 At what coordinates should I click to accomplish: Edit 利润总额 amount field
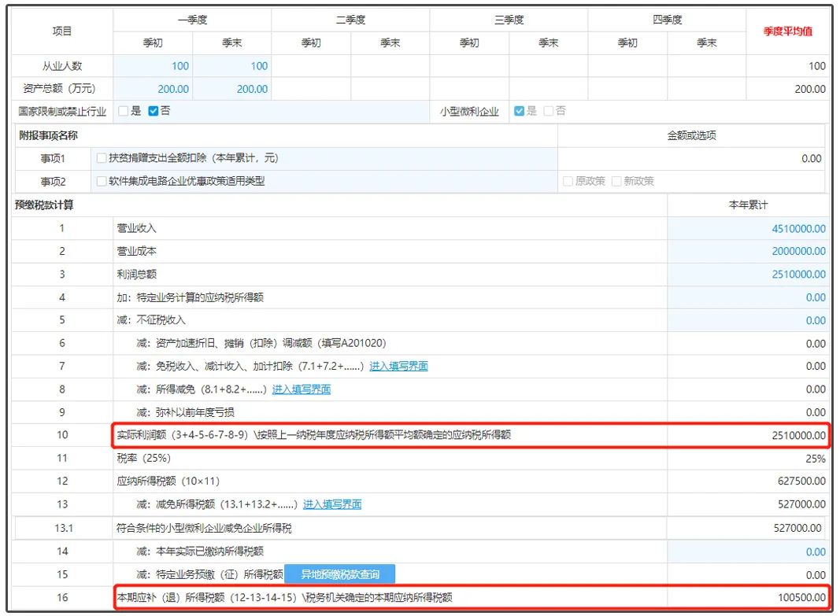748,274
